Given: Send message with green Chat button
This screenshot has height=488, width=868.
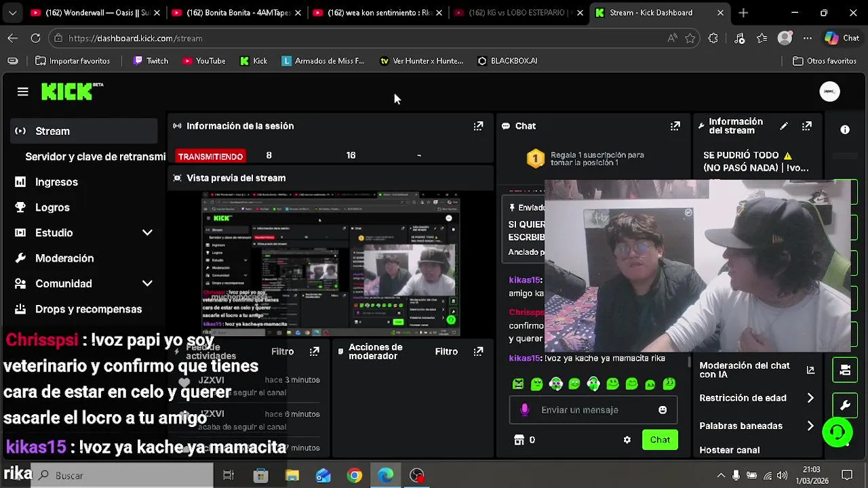Looking at the screenshot, I should point(660,440).
